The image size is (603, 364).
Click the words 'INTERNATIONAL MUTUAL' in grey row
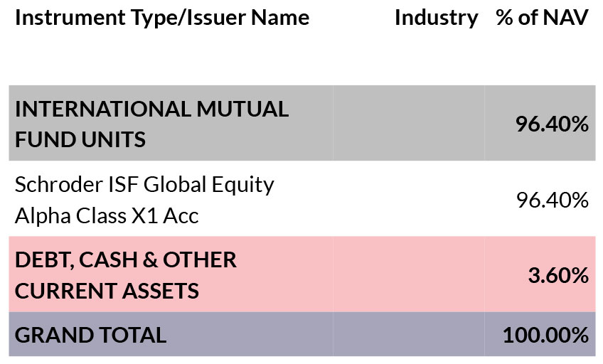(152, 109)
